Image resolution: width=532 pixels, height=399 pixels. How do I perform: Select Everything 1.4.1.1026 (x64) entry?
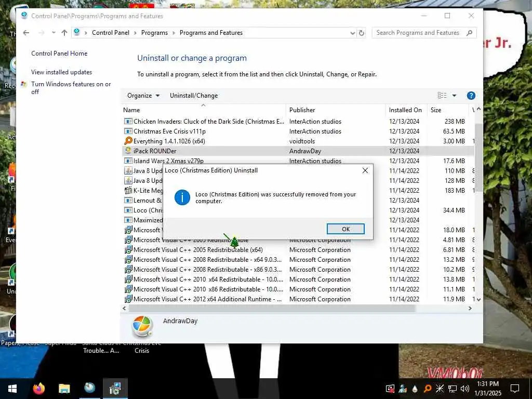click(169, 141)
